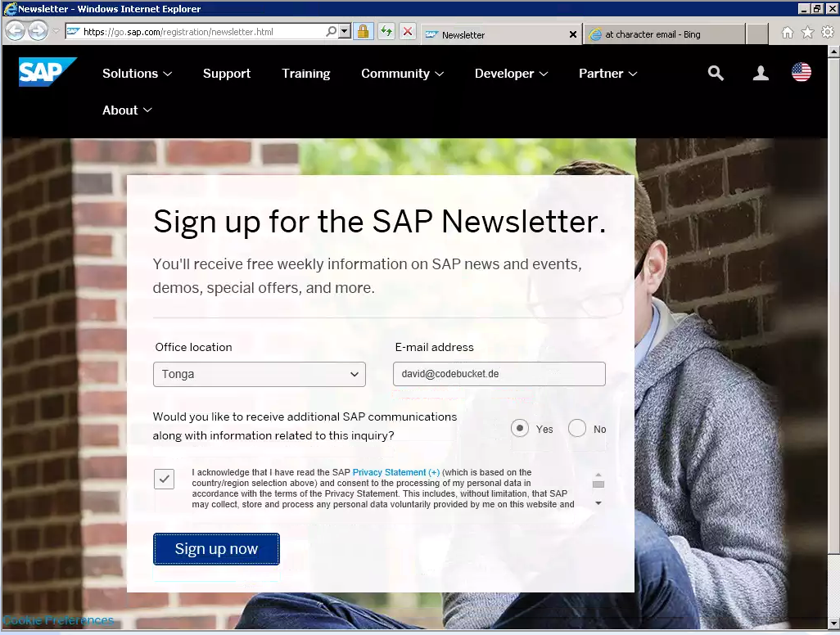Open the Support page
The width and height of the screenshot is (840, 635).
tap(227, 74)
